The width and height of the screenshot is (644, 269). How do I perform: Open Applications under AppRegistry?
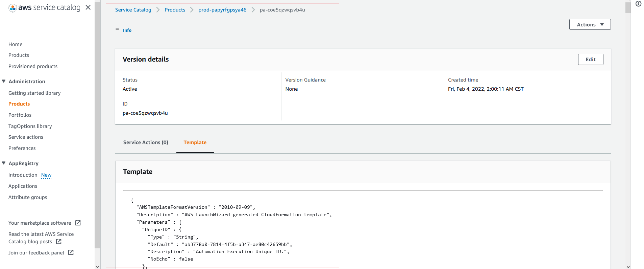[23, 186]
